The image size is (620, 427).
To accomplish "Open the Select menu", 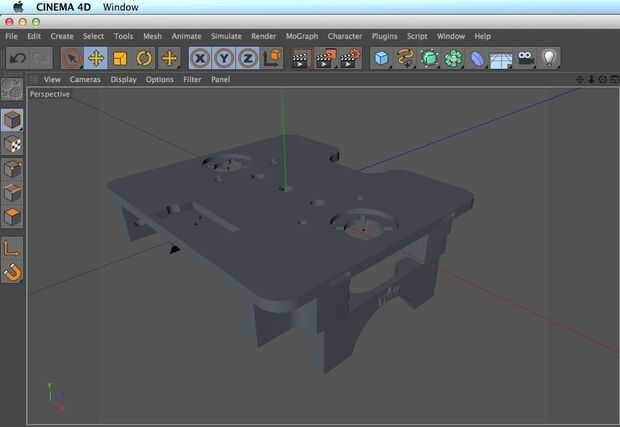I will (93, 36).
